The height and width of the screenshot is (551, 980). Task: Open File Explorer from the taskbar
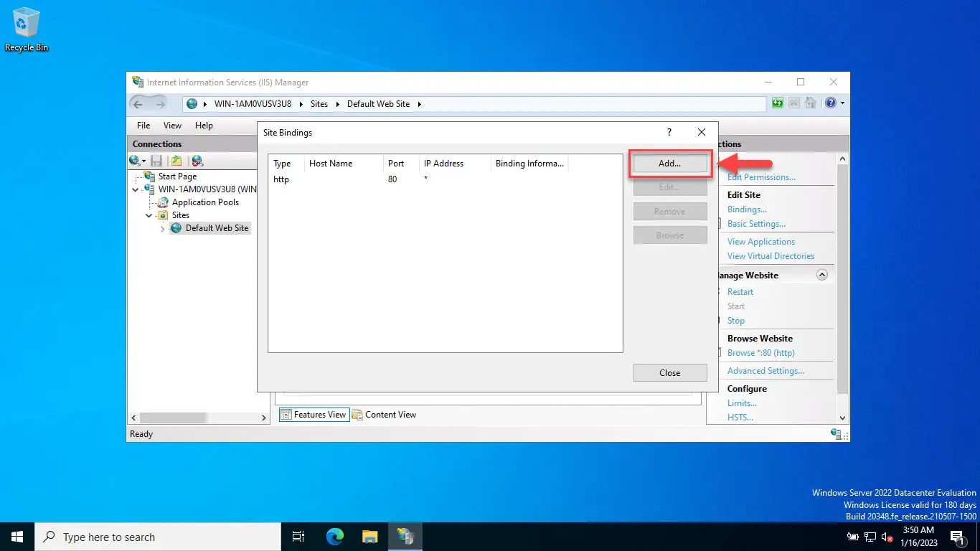tap(369, 537)
